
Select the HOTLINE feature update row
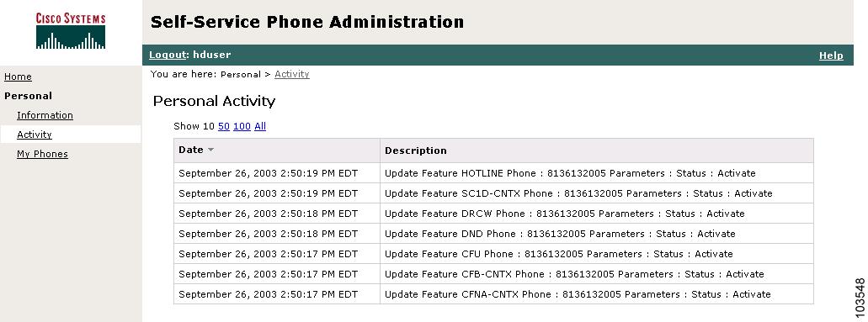(x=493, y=173)
